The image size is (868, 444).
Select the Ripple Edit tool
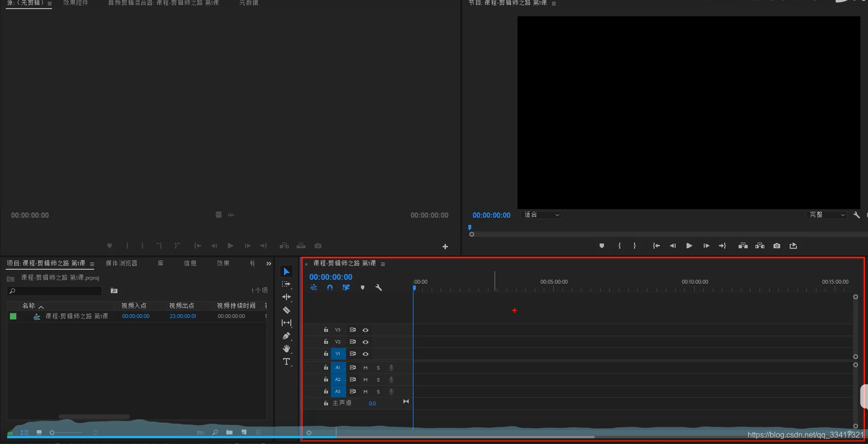click(286, 297)
